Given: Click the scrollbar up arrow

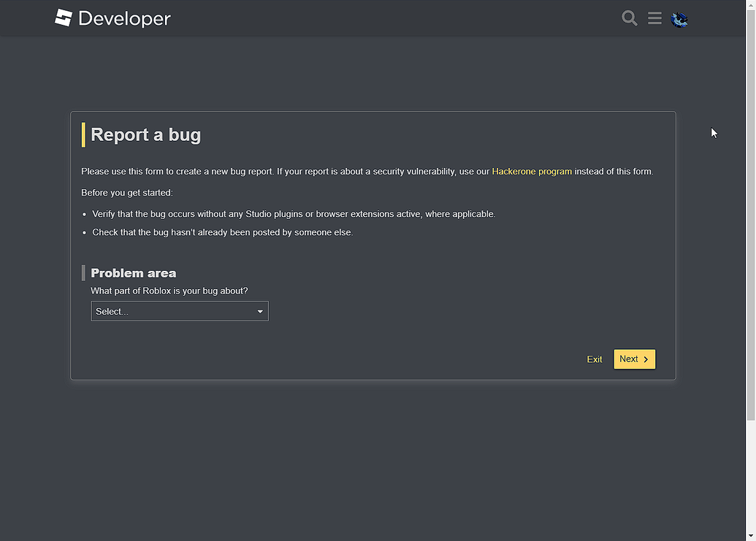Looking at the screenshot, I should pyautogui.click(x=751, y=4).
